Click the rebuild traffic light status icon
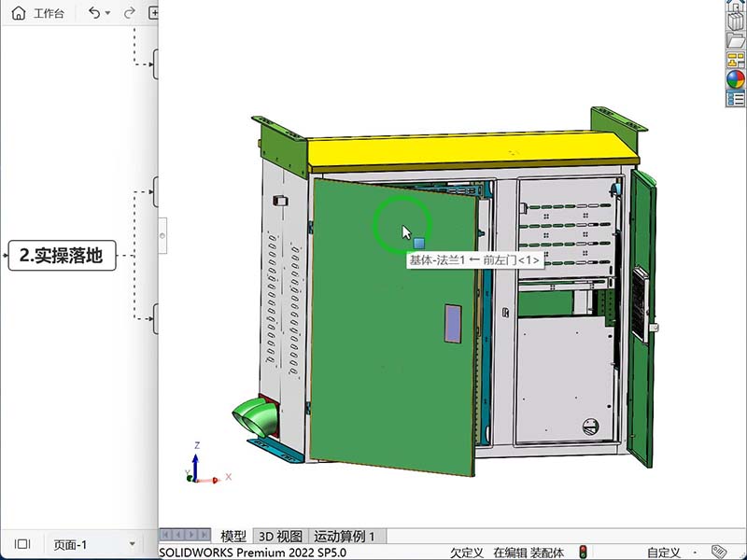Viewport: 747px width, 560px height. pyautogui.click(x=584, y=553)
